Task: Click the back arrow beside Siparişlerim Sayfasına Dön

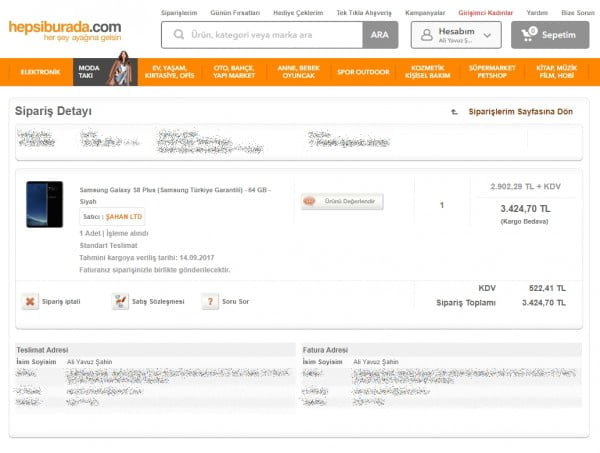Action: pyautogui.click(x=455, y=112)
